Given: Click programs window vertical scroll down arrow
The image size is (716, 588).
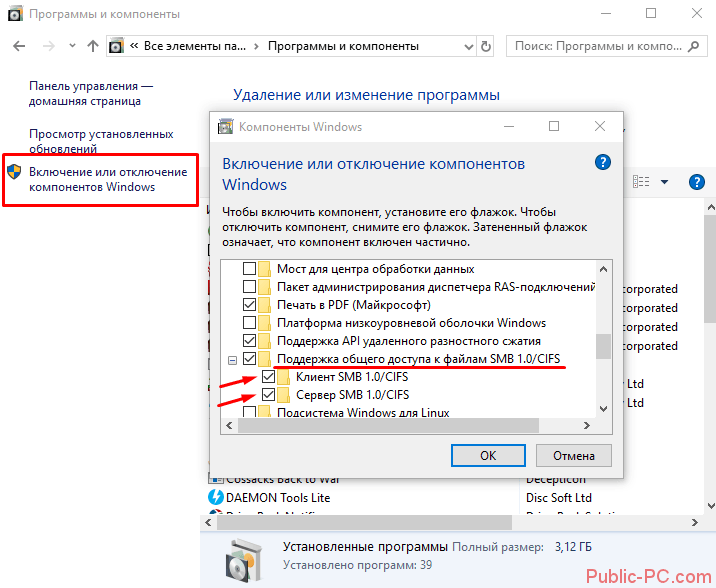Looking at the screenshot, I should click(711, 505).
